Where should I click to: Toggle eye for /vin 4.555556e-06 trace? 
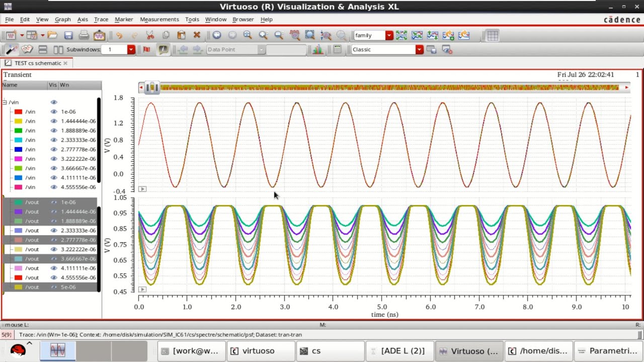tap(54, 187)
